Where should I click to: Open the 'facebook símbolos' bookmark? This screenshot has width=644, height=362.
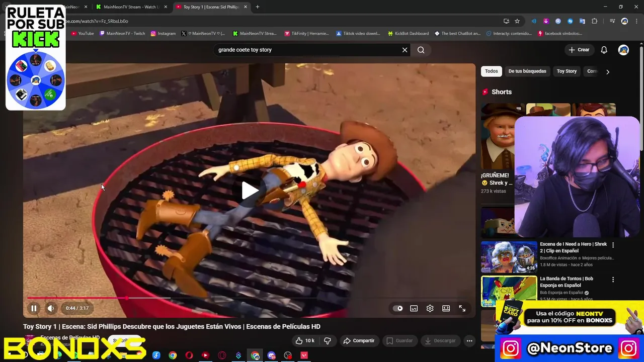[x=560, y=34]
